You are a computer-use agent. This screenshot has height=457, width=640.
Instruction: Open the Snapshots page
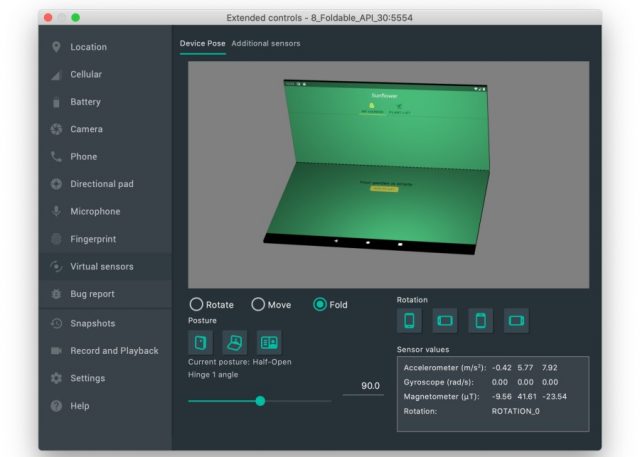point(105,324)
